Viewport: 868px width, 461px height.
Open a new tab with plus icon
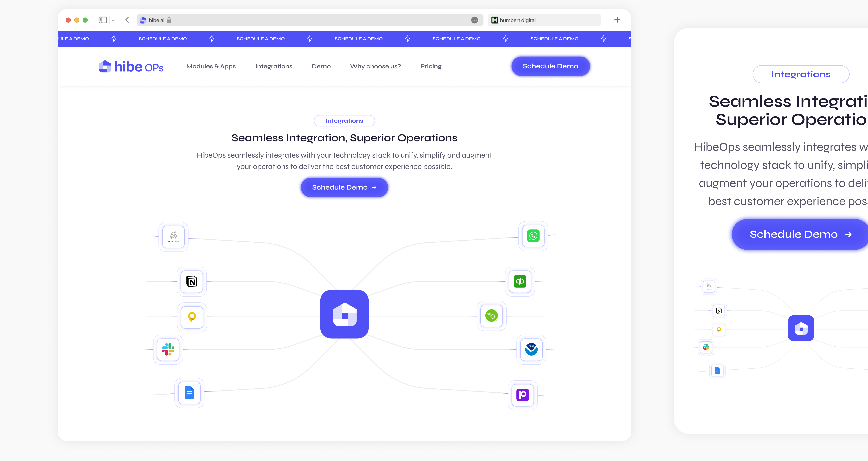(x=617, y=20)
